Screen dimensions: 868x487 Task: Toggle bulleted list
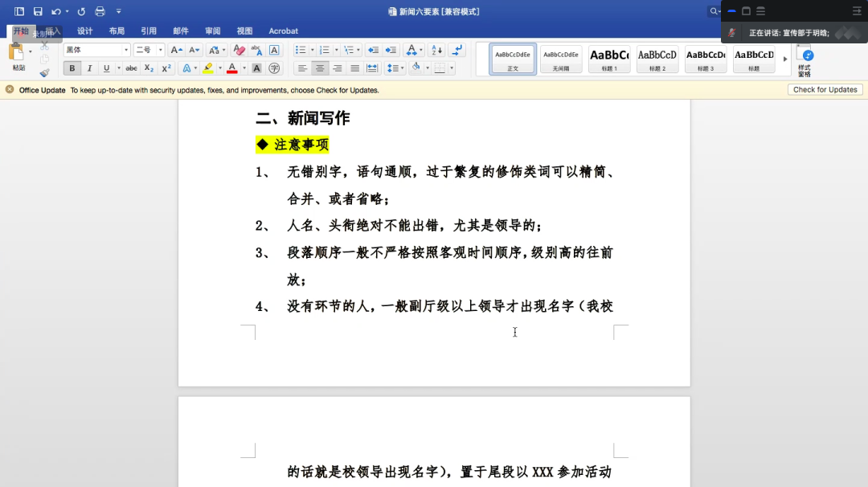301,50
